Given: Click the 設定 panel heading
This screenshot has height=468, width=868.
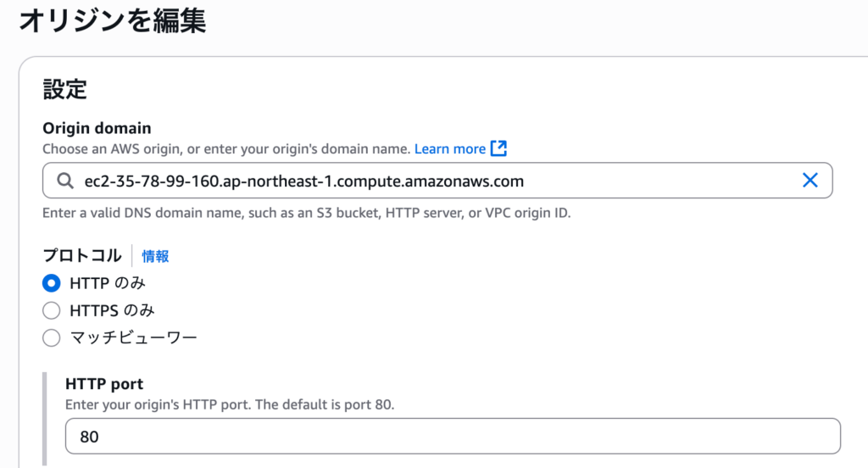Looking at the screenshot, I should point(64,89).
